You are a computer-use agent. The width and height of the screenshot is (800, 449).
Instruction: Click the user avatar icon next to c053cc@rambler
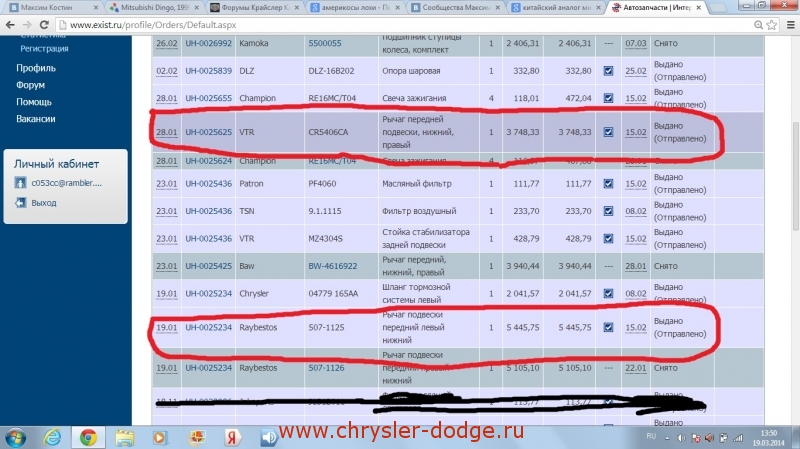coord(20,183)
